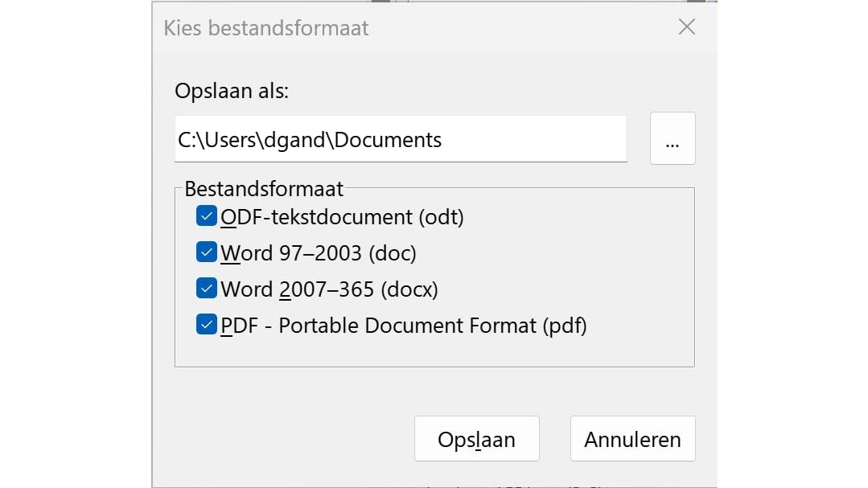
Task: Uncheck the ODF-tekstdocument (odt) checkbox
Action: pyautogui.click(x=207, y=216)
